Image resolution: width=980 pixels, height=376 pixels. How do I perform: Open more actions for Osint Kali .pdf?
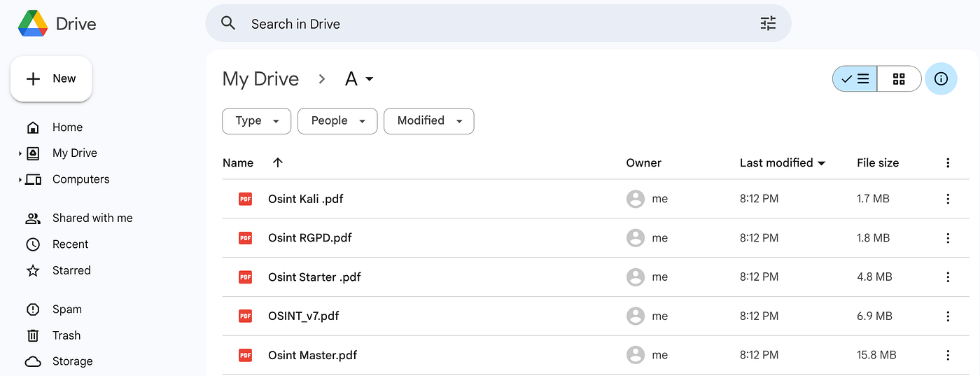pos(948,199)
